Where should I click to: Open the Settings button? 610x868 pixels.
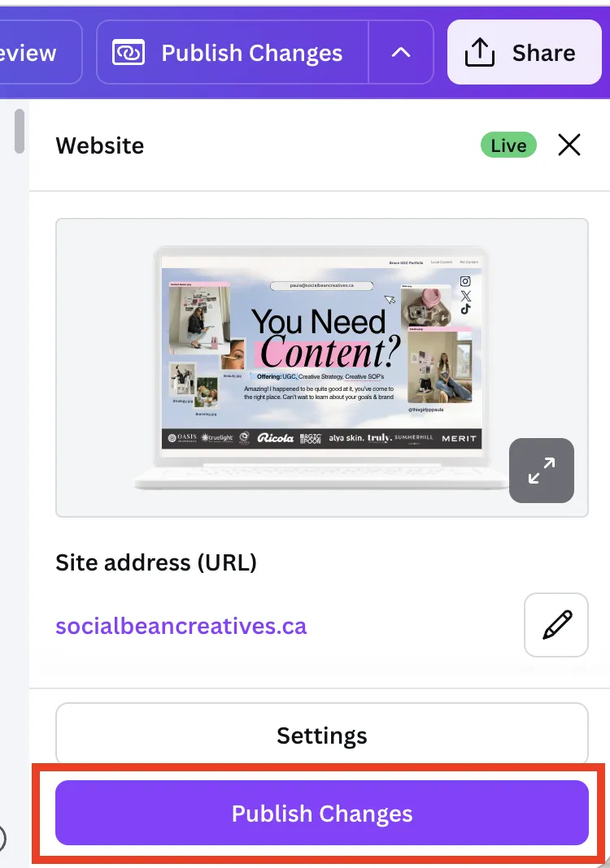pos(322,736)
